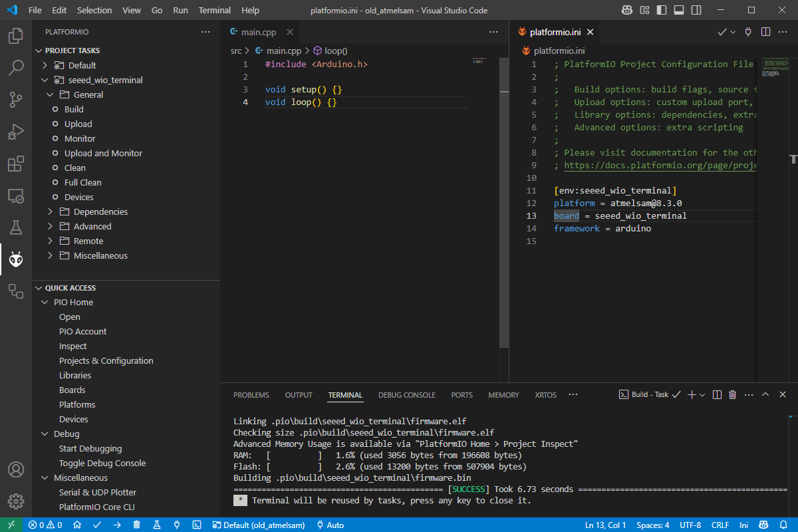
Task: Click PlatformIO Home icon in status bar
Action: 77,525
